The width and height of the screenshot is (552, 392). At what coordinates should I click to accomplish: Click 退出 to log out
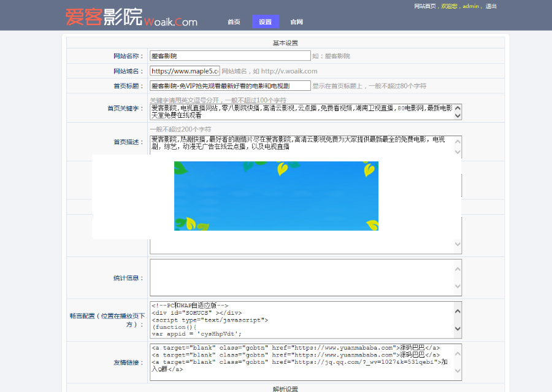491,6
